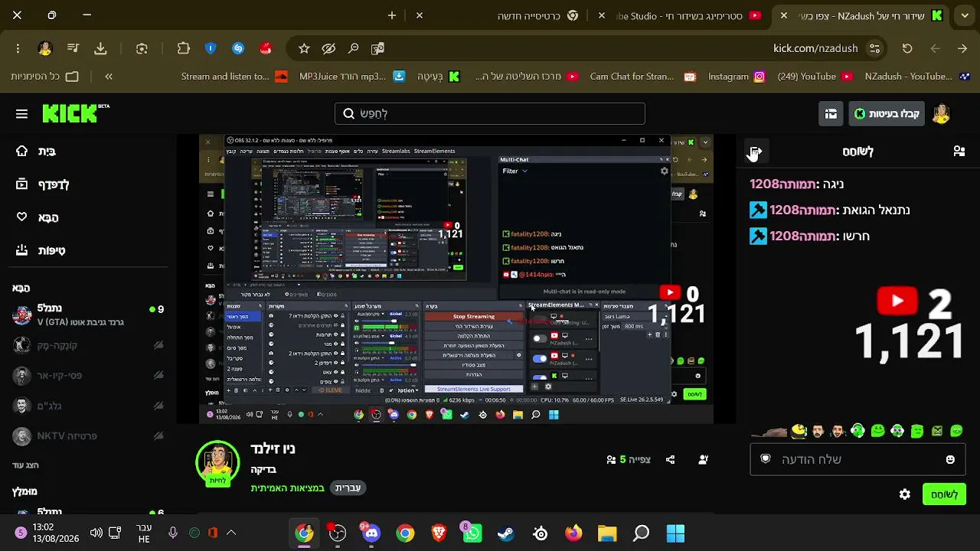
Task: Open the tab search dropdown arrow
Action: [x=964, y=15]
